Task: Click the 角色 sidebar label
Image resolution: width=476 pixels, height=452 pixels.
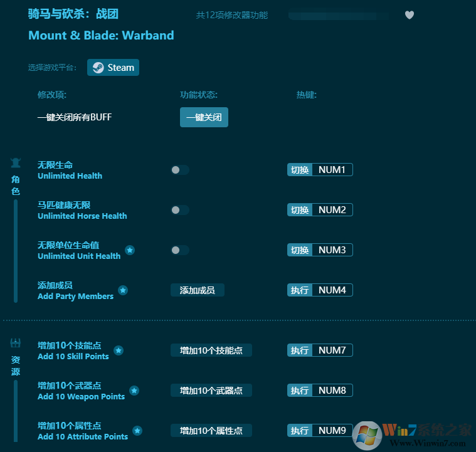Action: (x=16, y=185)
